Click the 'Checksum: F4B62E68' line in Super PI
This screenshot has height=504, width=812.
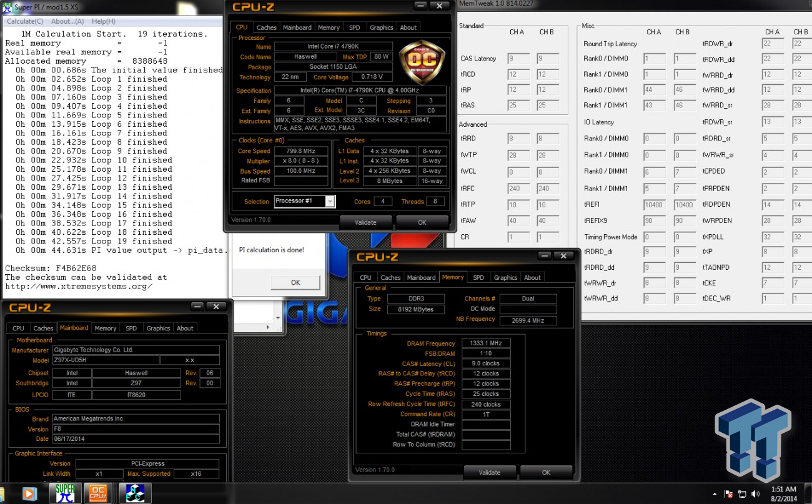[x=51, y=268]
